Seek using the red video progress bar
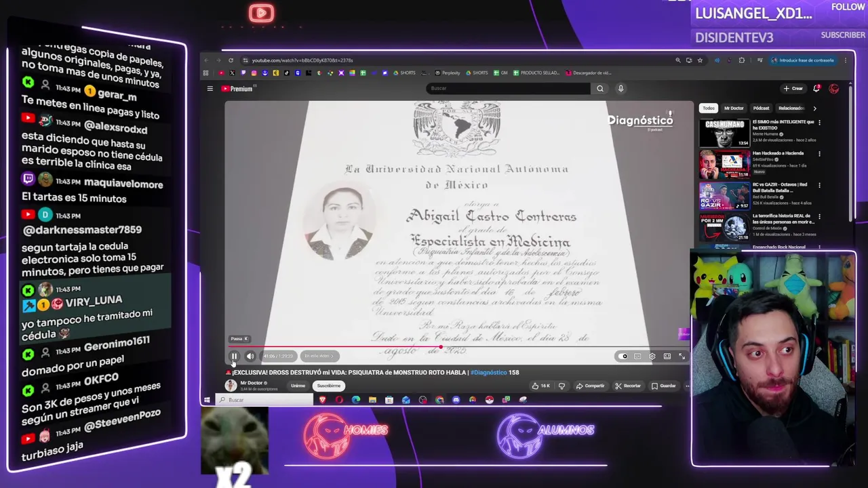This screenshot has height=488, width=868. 458,347
